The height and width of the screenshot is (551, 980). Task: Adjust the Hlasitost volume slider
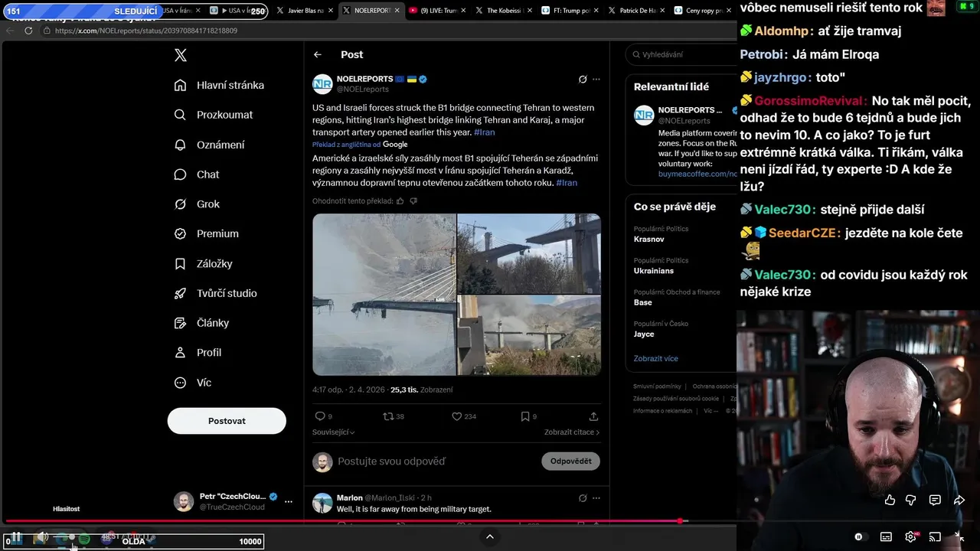click(x=66, y=538)
